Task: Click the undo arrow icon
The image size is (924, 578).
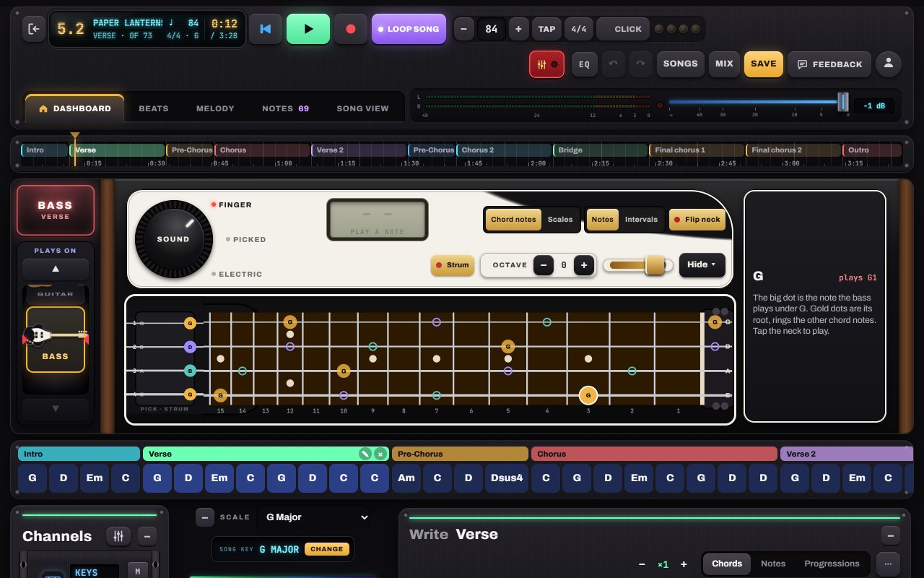Action: (x=614, y=64)
